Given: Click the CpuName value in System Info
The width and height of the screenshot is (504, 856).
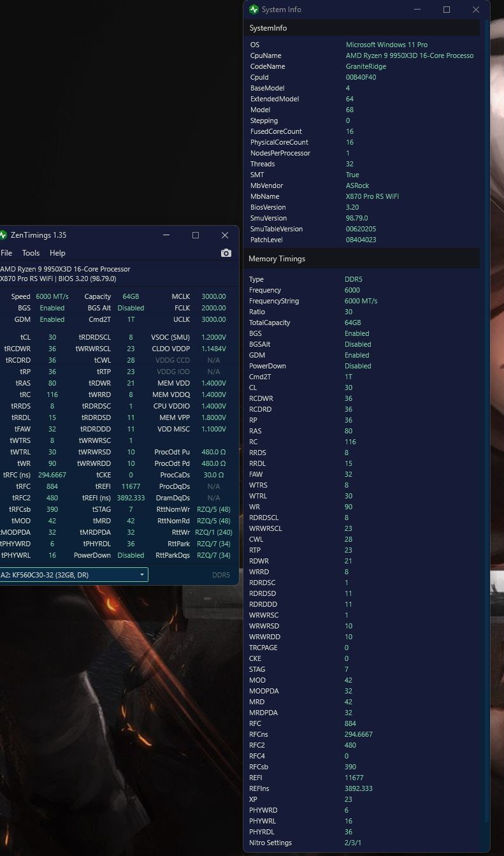Looking at the screenshot, I should (410, 55).
